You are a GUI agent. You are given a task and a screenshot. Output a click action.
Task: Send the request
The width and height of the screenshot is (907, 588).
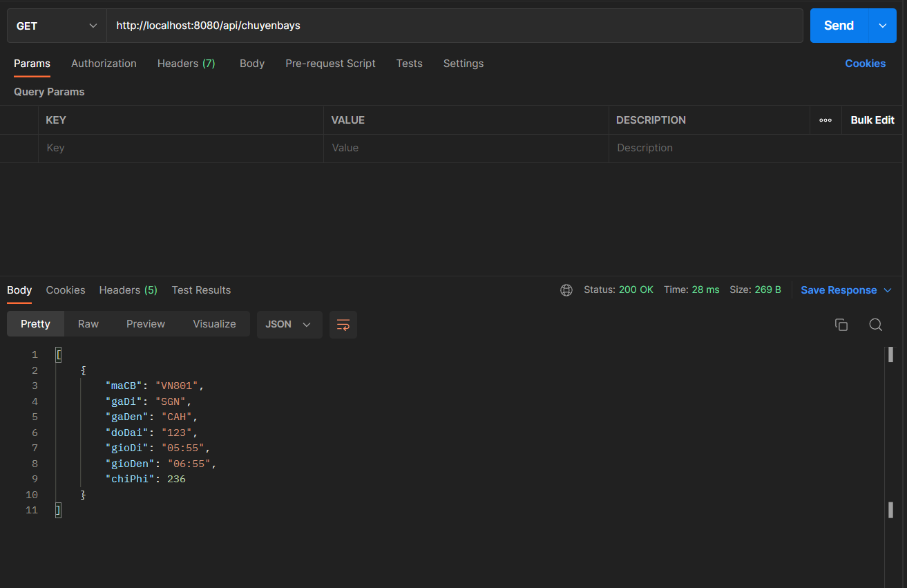[x=839, y=26]
